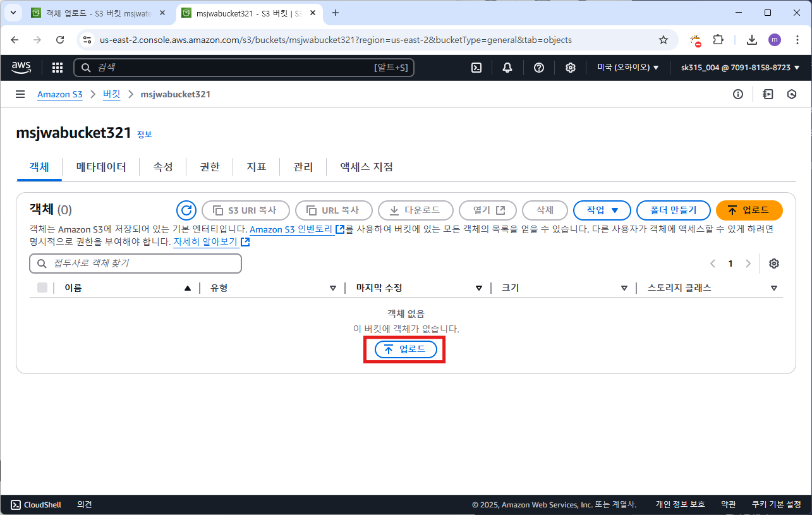
Task: Open the AWS home logo
Action: tap(21, 67)
